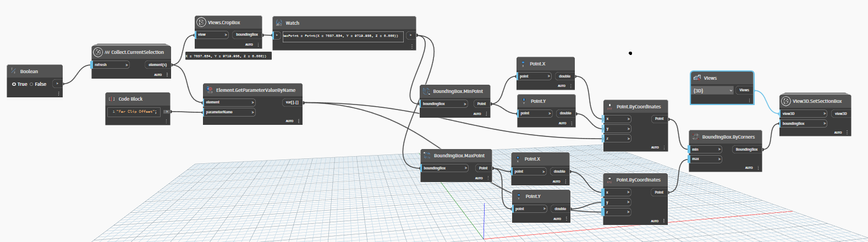The image size is (868, 242).
Task: Click the element(s) output port
Action: click(158, 65)
